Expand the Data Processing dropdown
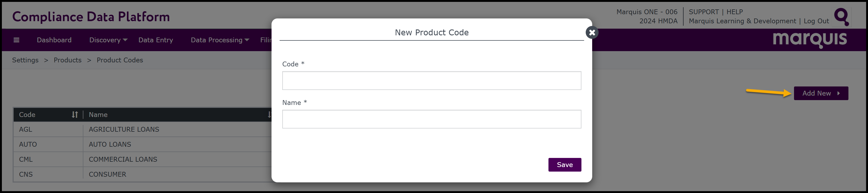This screenshot has height=193, width=868. pos(220,40)
